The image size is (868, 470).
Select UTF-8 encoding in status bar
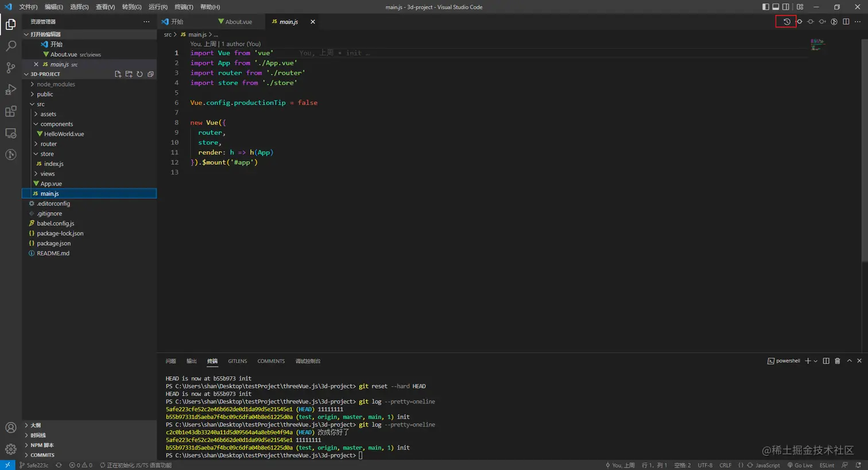tap(705, 465)
